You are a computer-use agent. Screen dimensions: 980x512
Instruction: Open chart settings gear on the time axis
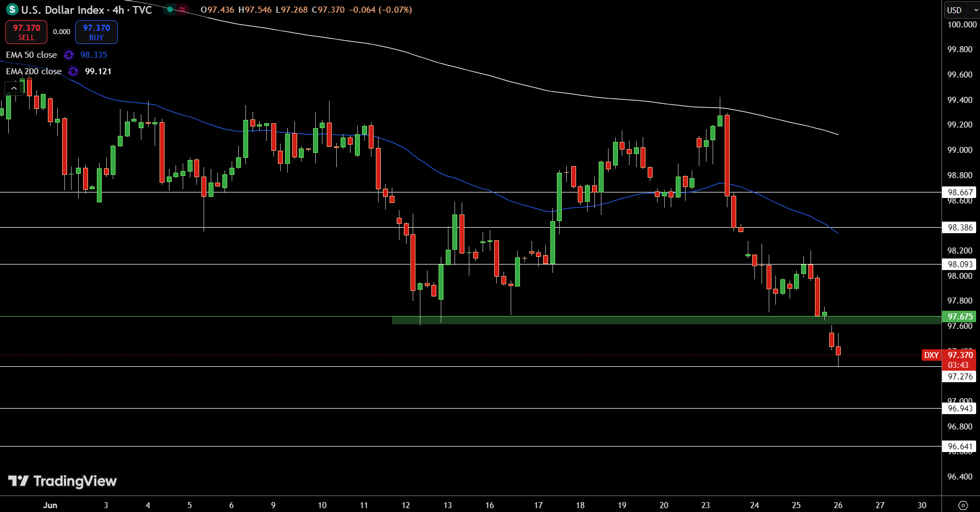click(x=963, y=505)
